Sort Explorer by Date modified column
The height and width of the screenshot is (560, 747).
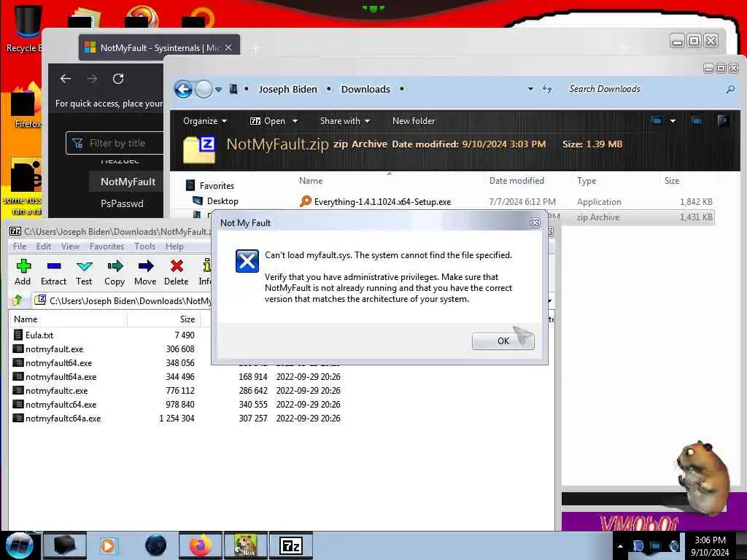point(516,181)
